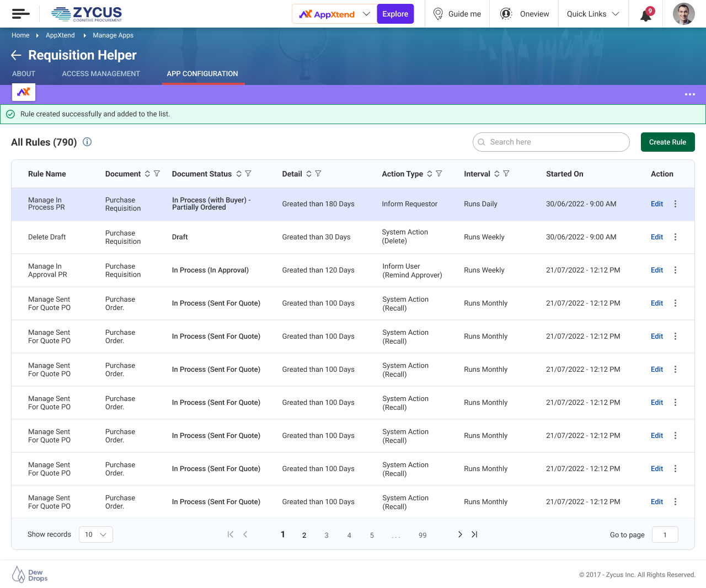706x588 pixels.
Task: Switch to the About tab
Action: [24, 73]
